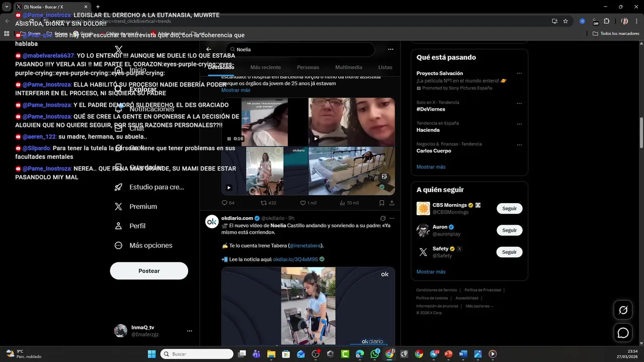Open the Premium sidebar item
Screen dimensions: 644x362
click(136, 207)
